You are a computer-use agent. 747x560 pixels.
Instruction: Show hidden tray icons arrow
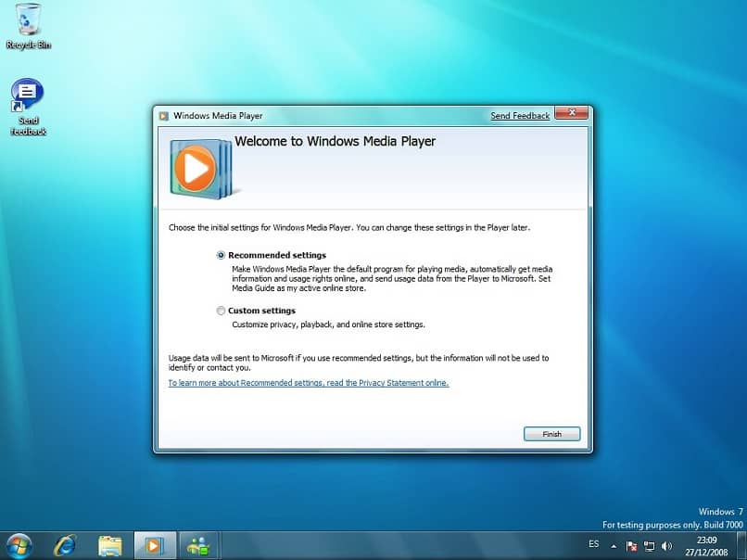[614, 546]
